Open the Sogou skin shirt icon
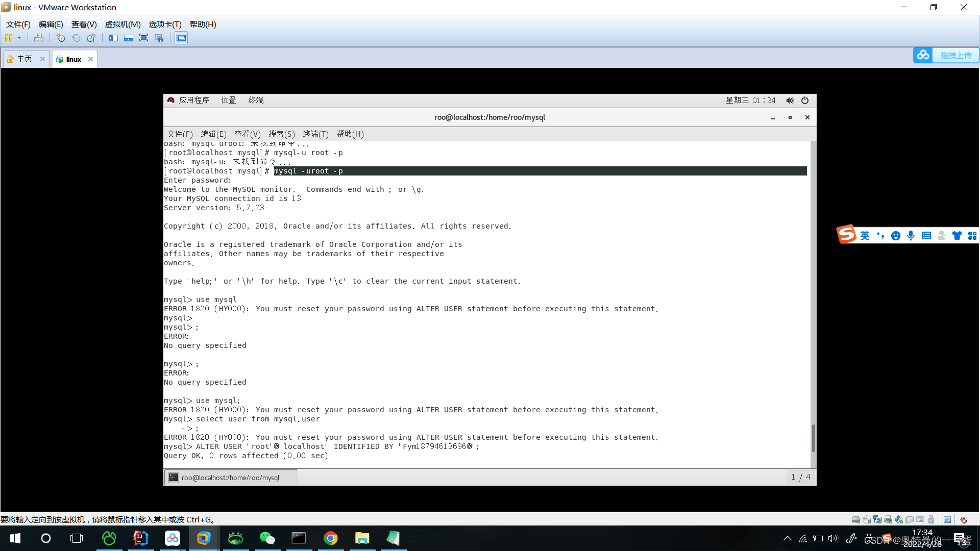Screen dimensions: 980x551 (x=957, y=235)
